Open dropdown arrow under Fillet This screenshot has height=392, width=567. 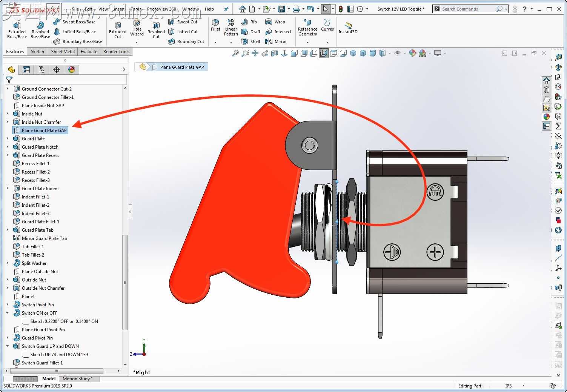click(x=215, y=42)
